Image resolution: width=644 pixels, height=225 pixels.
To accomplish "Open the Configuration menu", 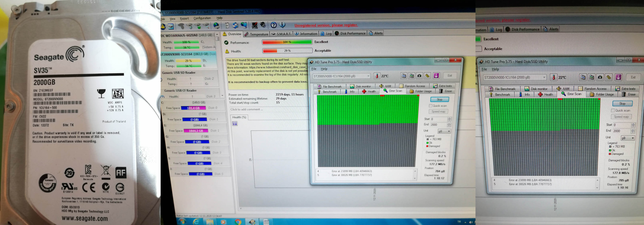I will point(202,18).
